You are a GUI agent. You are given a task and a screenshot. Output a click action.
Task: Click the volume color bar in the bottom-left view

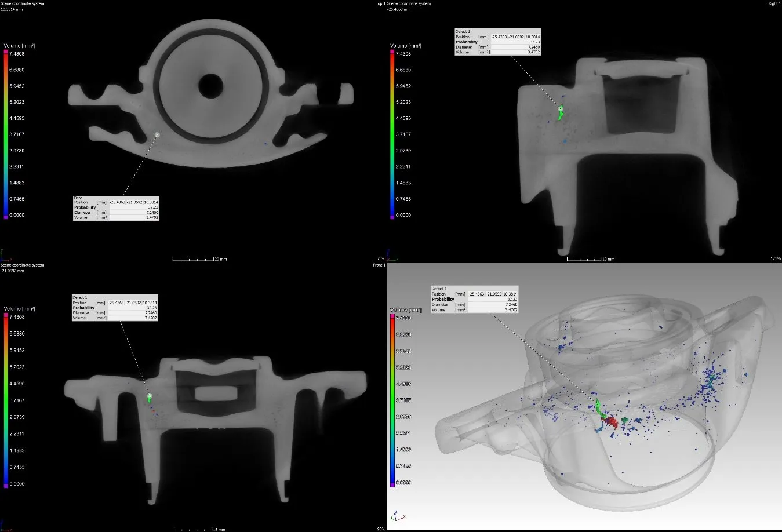[6, 400]
